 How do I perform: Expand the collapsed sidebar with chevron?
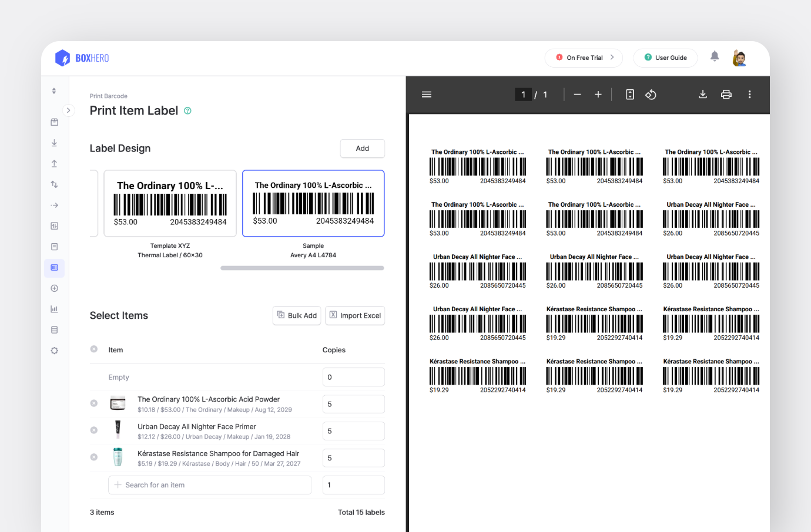tap(68, 110)
